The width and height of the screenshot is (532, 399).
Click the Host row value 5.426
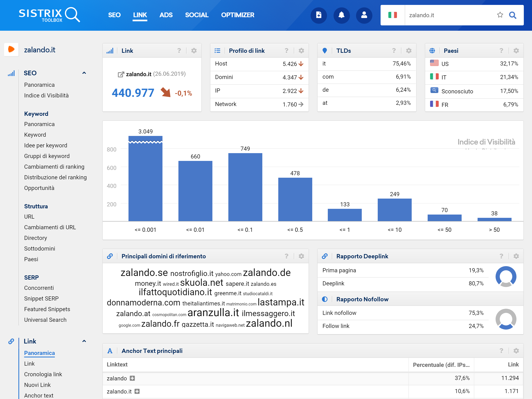pos(290,64)
